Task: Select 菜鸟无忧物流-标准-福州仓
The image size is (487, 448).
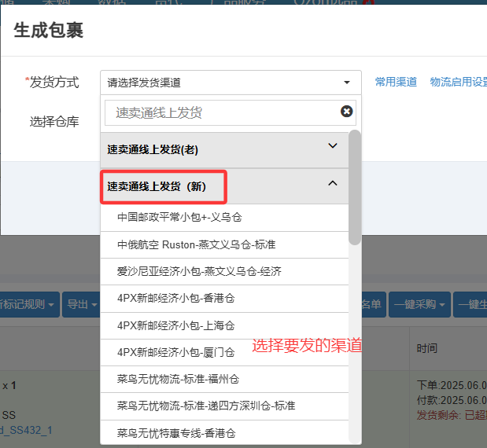Action: pos(224,379)
